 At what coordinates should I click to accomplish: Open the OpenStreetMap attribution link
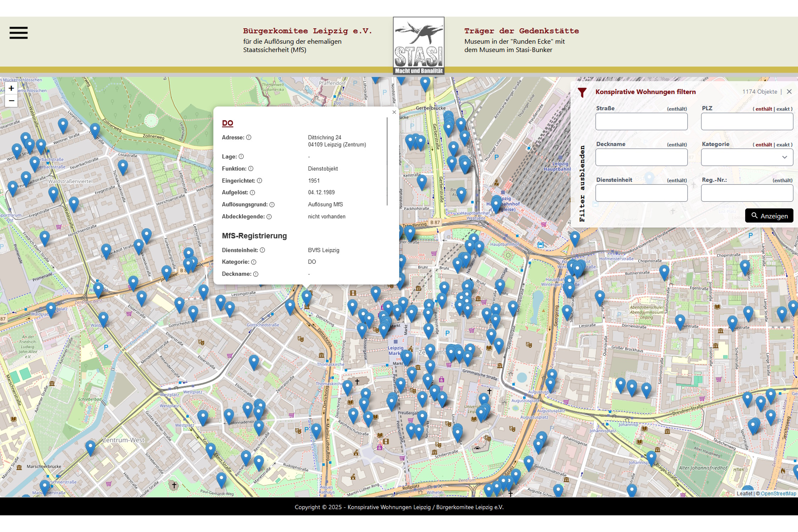click(x=778, y=493)
